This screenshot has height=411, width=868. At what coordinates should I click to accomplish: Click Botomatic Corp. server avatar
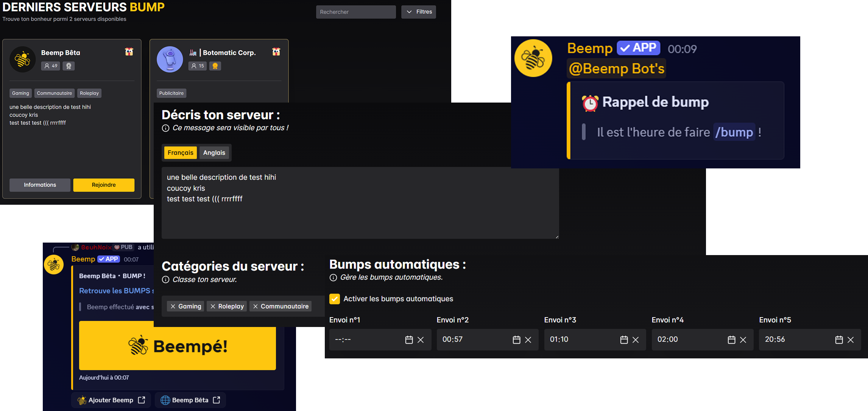pyautogui.click(x=170, y=59)
